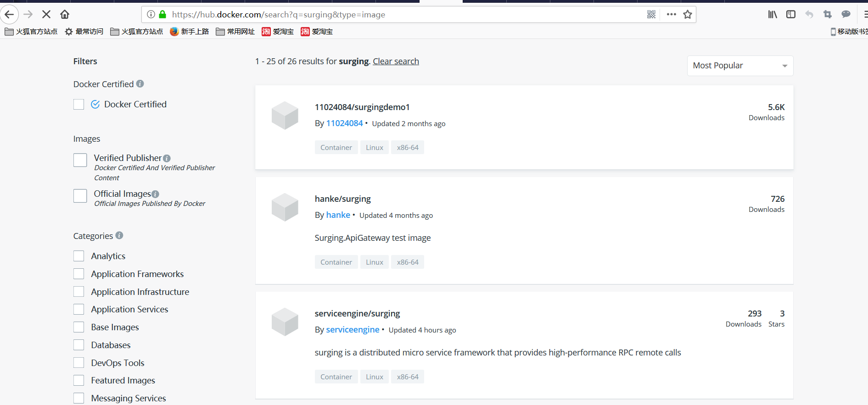Click the browser forward arrow

28,15
